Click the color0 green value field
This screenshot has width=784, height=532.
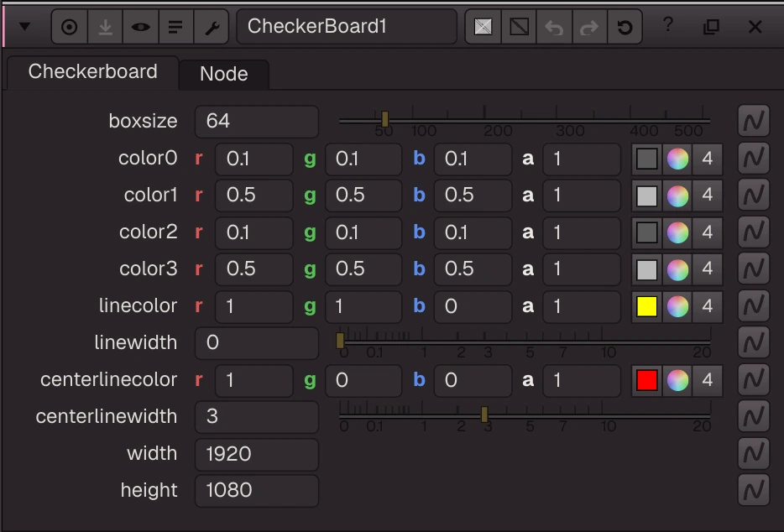coord(363,159)
